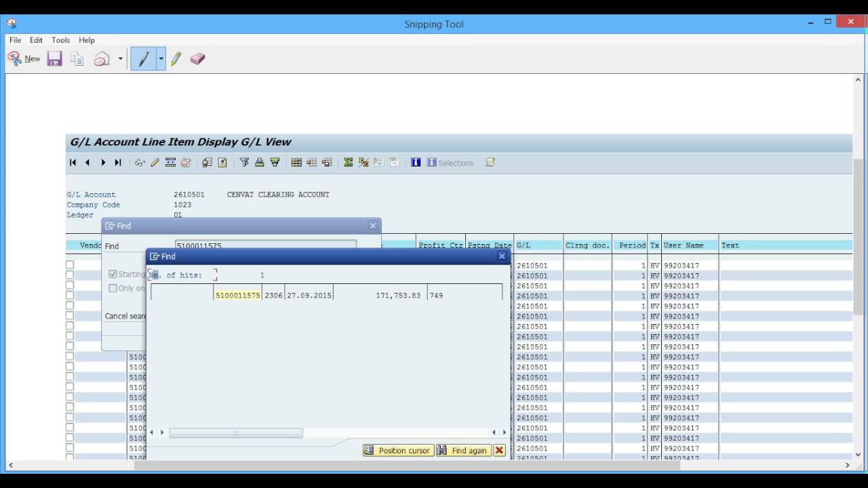Click the Clrng doc. column header
The height and width of the screenshot is (488, 868).
click(x=587, y=245)
